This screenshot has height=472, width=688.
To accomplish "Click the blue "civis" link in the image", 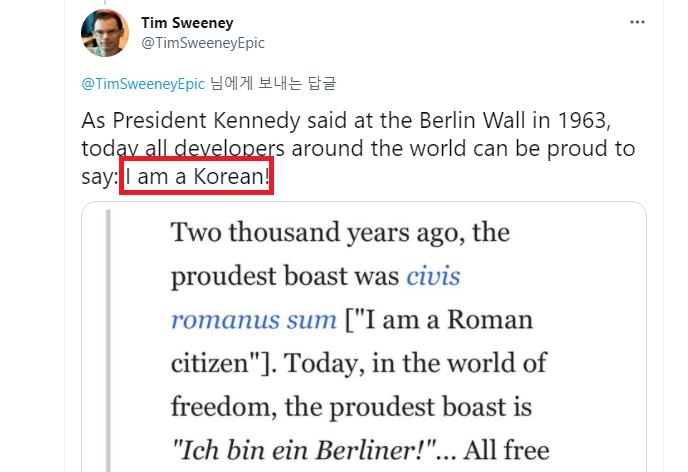I will [434, 276].
